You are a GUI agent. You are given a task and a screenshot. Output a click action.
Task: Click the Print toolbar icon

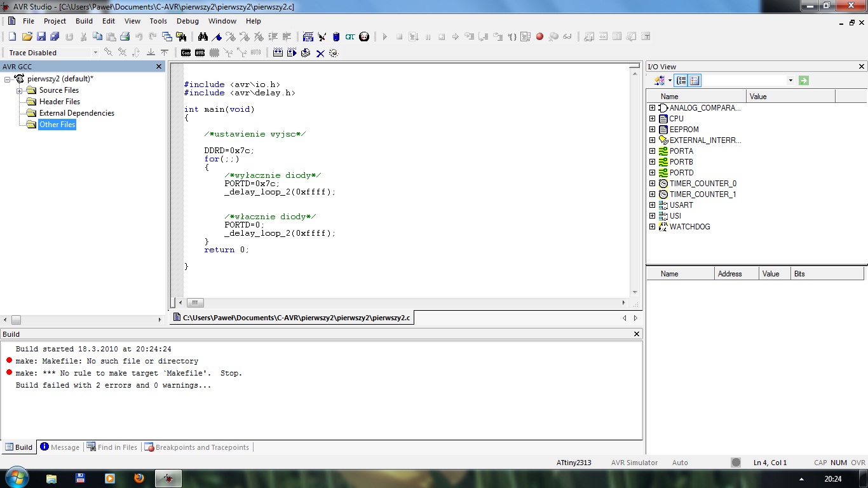click(125, 37)
